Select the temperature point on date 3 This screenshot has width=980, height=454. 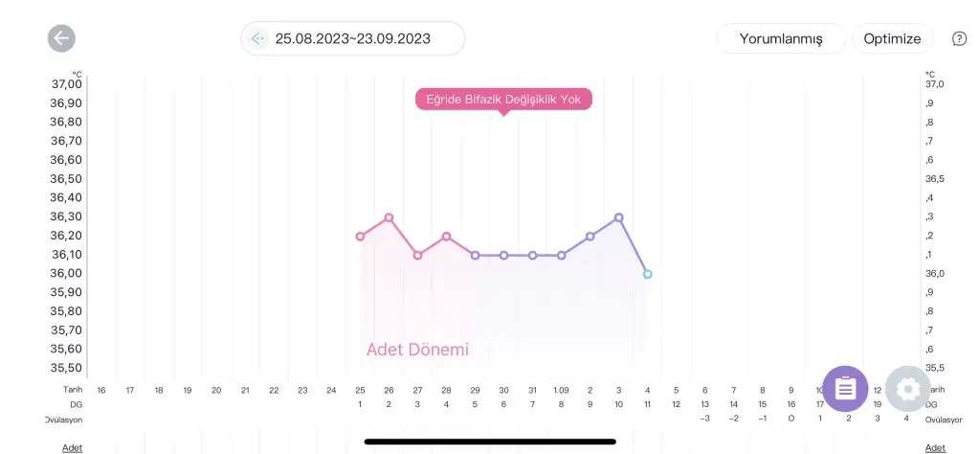tap(619, 217)
